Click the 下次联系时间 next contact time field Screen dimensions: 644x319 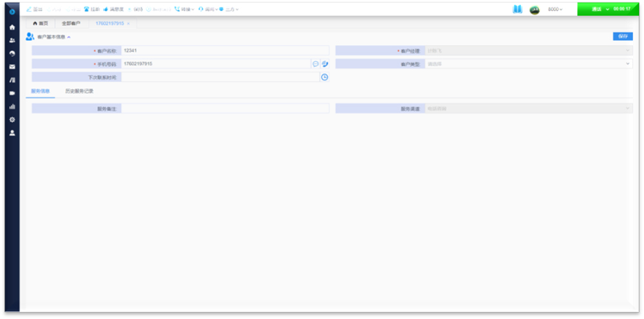[220, 77]
